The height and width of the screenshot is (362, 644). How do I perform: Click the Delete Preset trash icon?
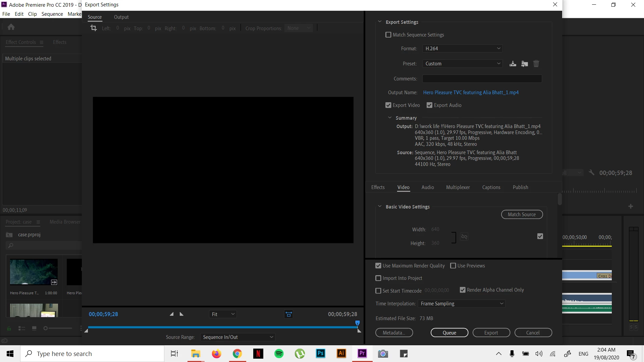536,64
